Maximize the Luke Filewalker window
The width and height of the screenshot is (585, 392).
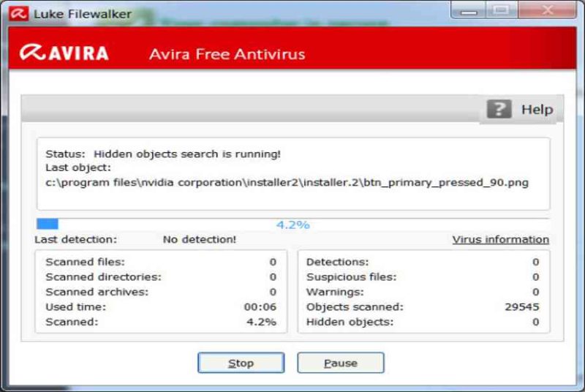tap(501, 10)
